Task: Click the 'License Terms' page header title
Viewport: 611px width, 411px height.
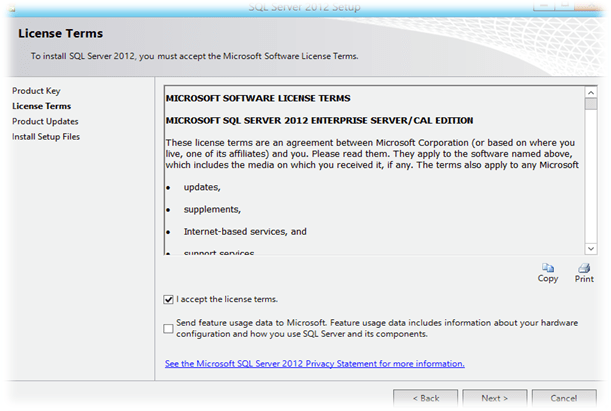Action: pos(60,34)
